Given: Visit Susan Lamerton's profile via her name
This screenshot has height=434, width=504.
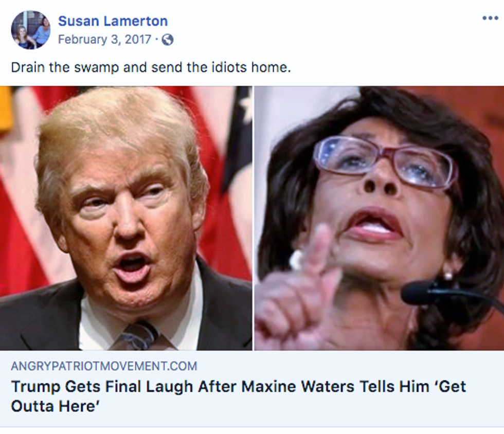Looking at the screenshot, I should point(113,21).
